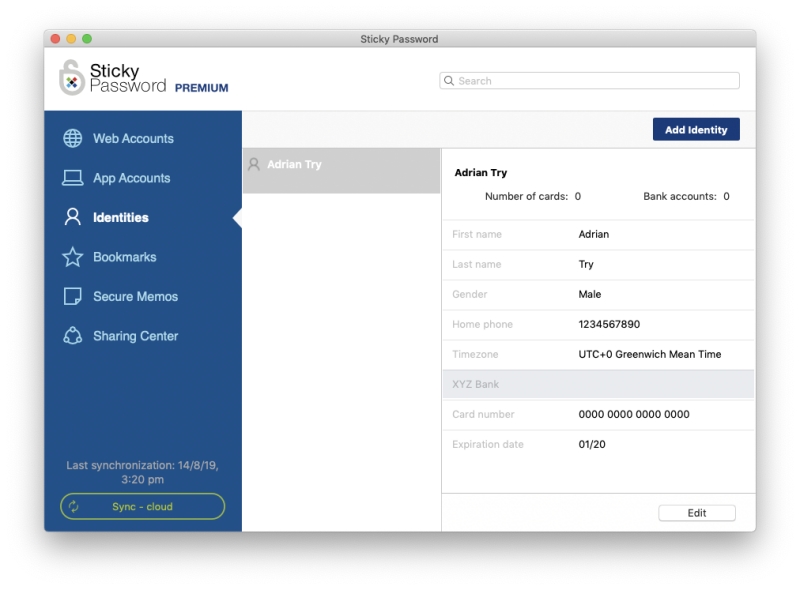800x590 pixels.
Task: Click the Bookmarks star icon
Action: (72, 257)
